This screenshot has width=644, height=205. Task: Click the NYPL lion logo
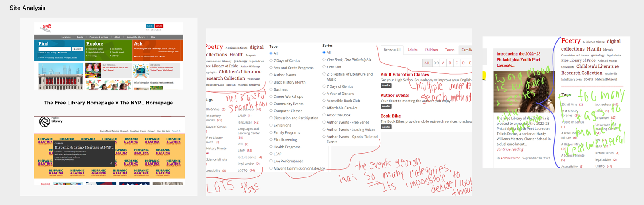[x=44, y=121]
